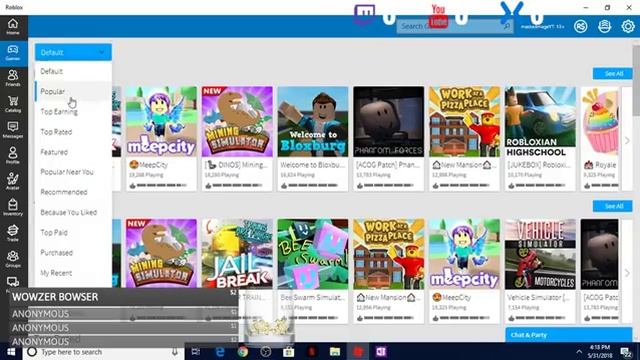The image size is (640, 360).
Task: Open Task View on the taskbar
Action: point(196,351)
